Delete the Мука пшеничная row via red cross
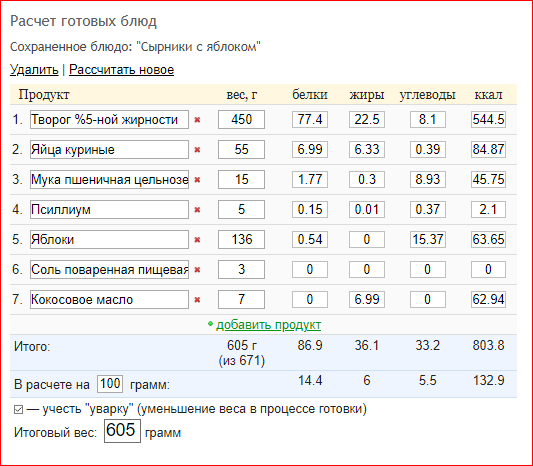The width and height of the screenshot is (533, 466). point(197,179)
